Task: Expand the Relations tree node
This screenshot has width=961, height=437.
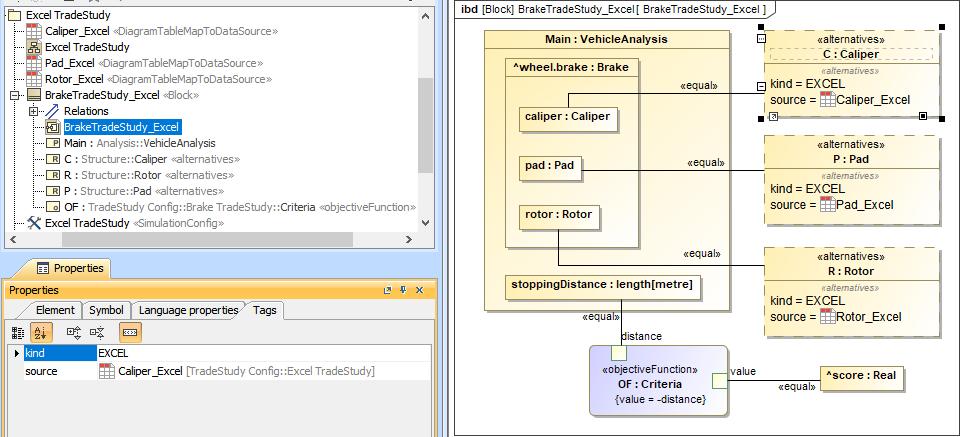Action: click(x=33, y=111)
